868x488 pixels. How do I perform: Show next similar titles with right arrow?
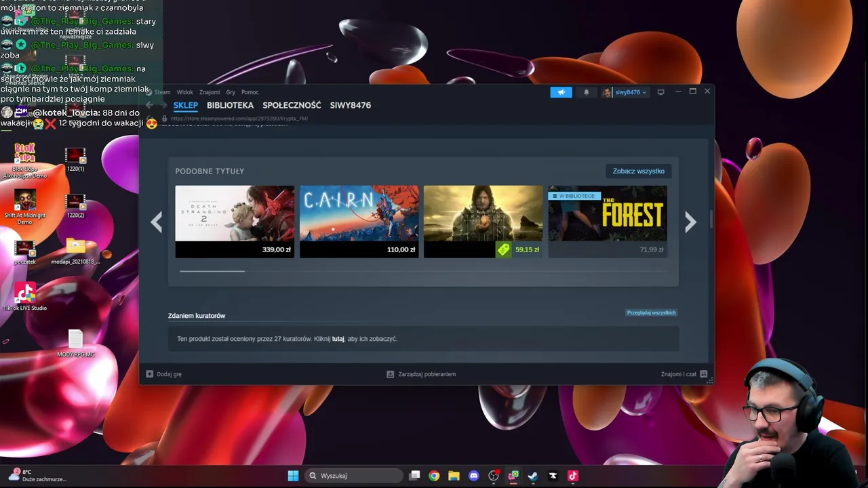[690, 222]
